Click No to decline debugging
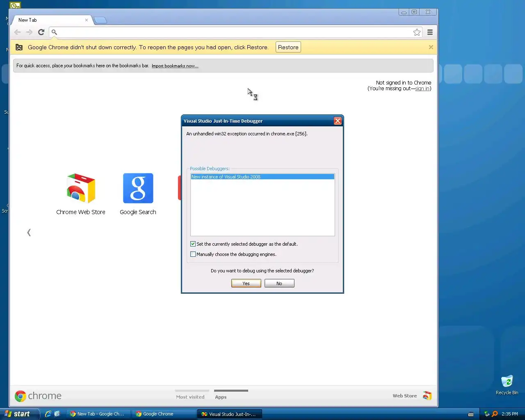Viewport: 525px width, 420px height. pos(279,283)
